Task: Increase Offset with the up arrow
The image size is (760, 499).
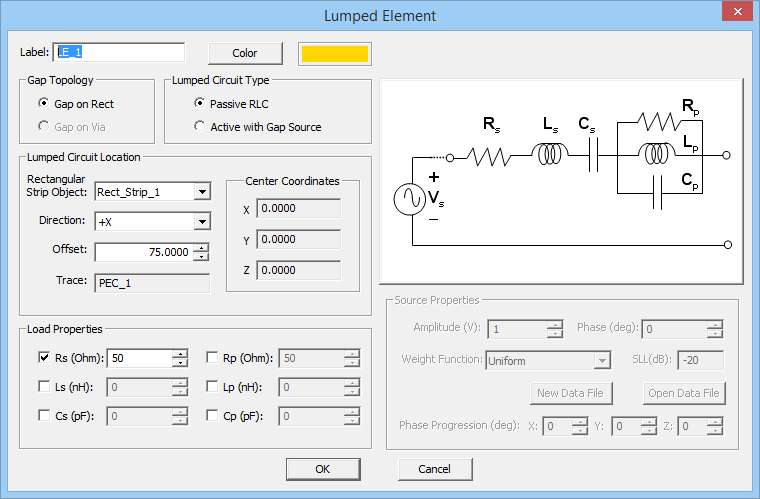Action: pos(202,248)
